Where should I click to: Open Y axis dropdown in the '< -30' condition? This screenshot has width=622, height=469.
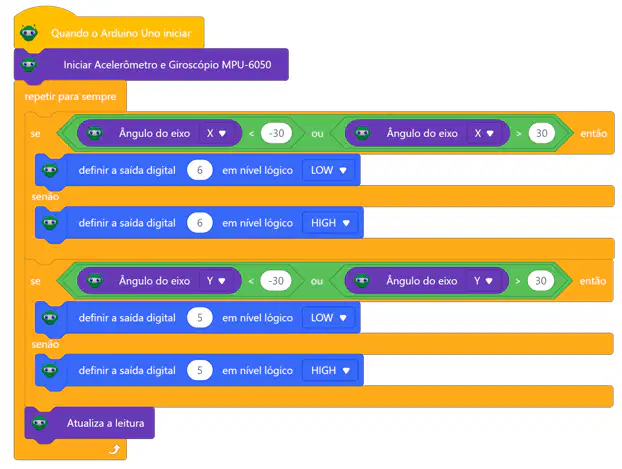(x=216, y=281)
